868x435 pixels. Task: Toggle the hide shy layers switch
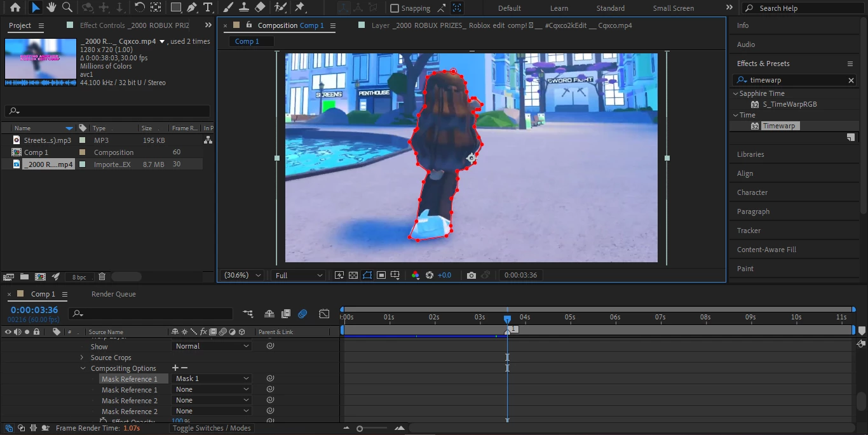(269, 314)
